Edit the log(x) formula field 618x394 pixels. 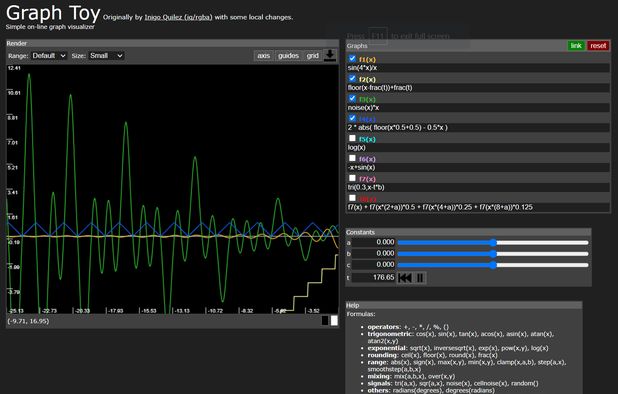(478, 148)
